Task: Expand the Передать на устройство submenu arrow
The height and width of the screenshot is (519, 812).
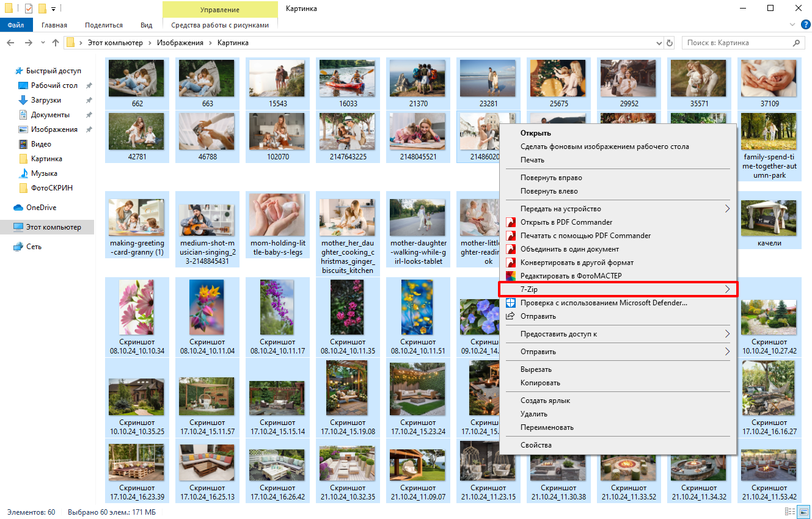Action: click(x=727, y=209)
